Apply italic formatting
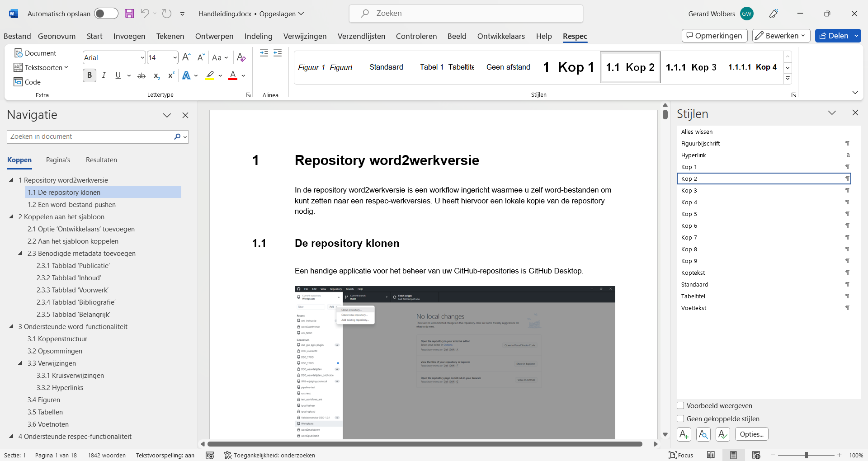This screenshot has height=461, width=868. (104, 75)
